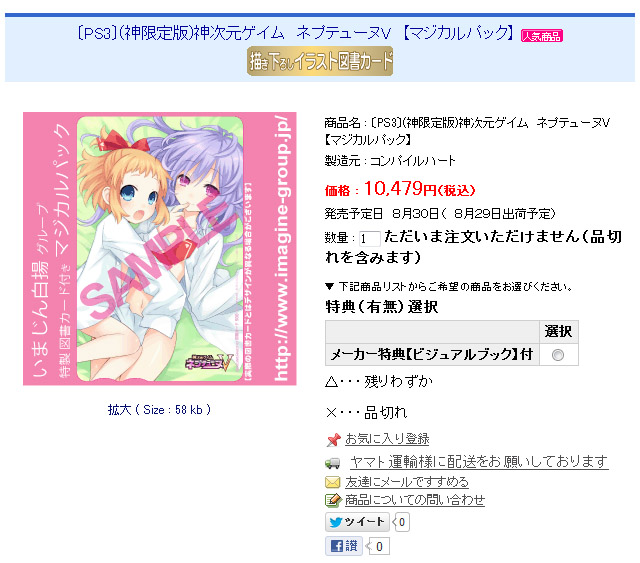
Task: Click the quantity input field
Action: click(369, 238)
